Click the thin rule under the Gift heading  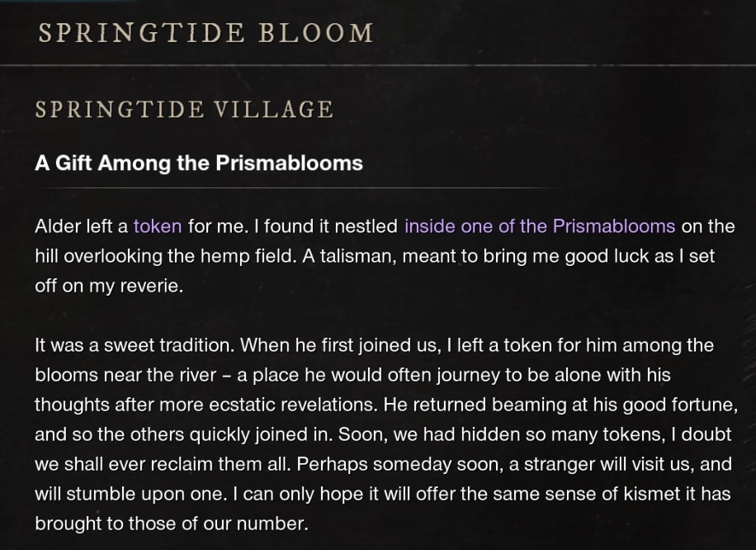(297, 187)
